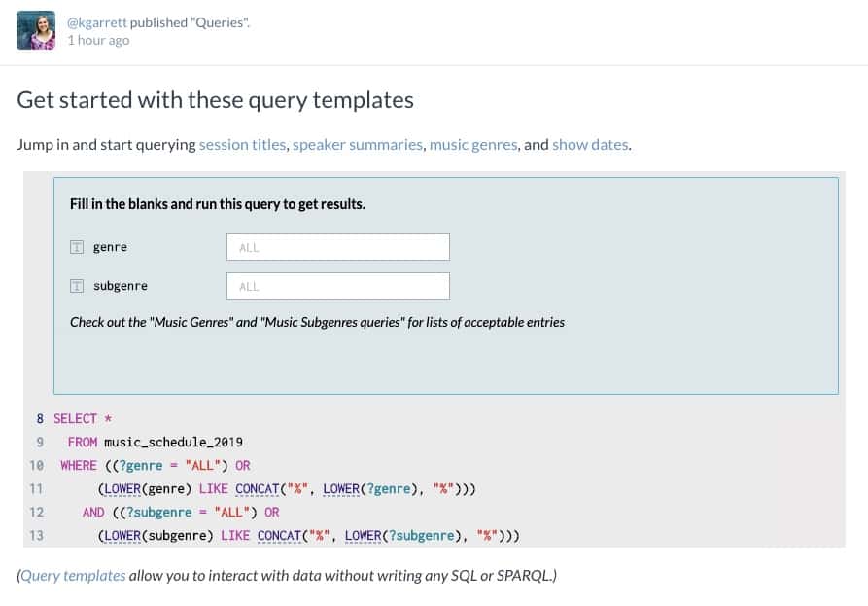The image size is (868, 606).
Task: Open the speaker summaries query link
Action: 358,145
